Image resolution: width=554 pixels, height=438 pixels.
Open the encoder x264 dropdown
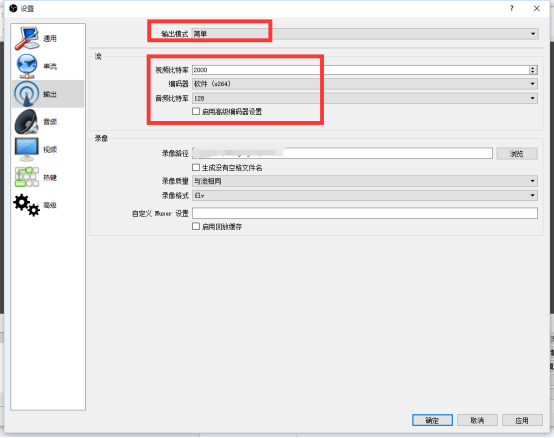coord(365,84)
